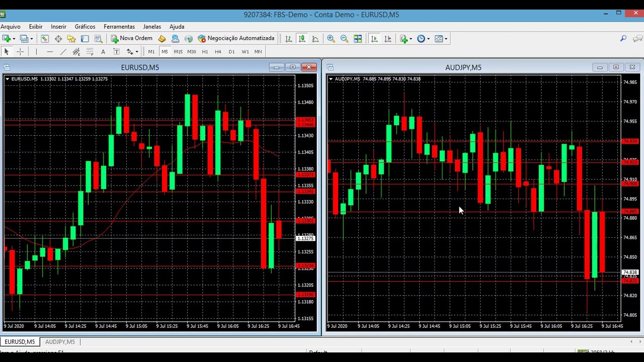Select the vertical line drawing tool

36,52
